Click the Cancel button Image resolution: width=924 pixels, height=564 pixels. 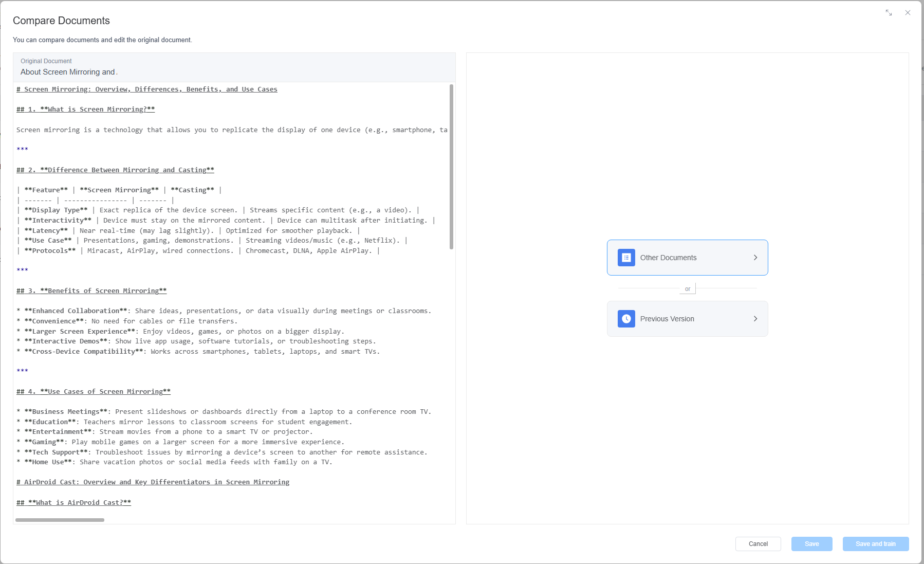click(758, 544)
